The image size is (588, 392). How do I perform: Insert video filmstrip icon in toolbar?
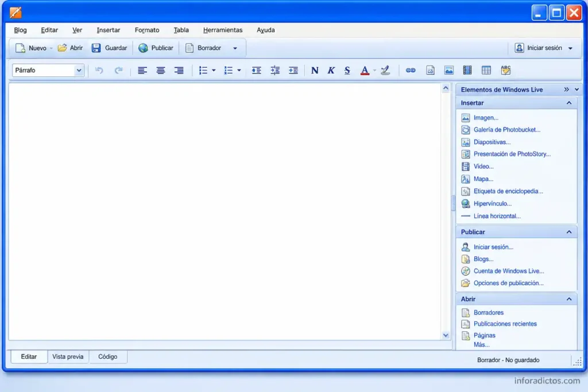coord(467,70)
